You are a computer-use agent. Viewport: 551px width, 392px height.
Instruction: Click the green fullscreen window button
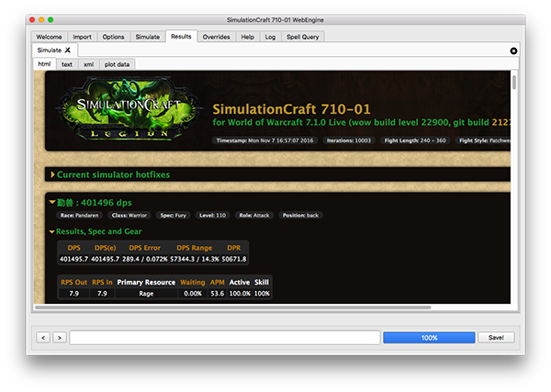(62, 19)
